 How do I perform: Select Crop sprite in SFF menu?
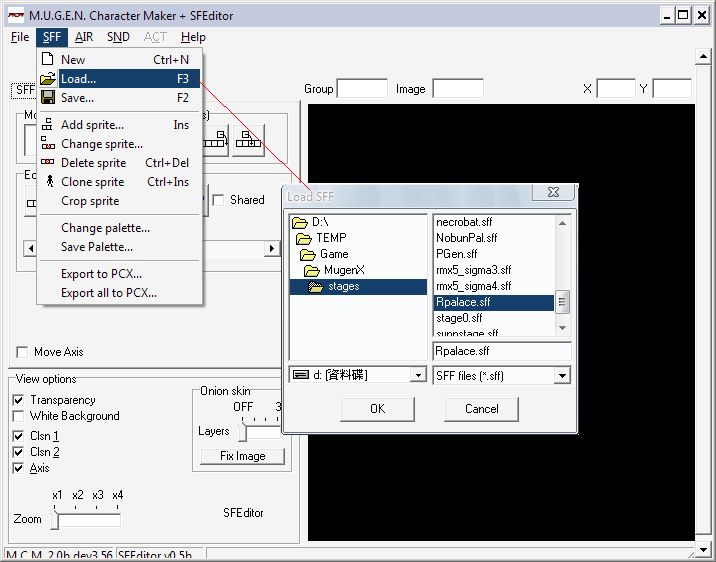[120, 201]
